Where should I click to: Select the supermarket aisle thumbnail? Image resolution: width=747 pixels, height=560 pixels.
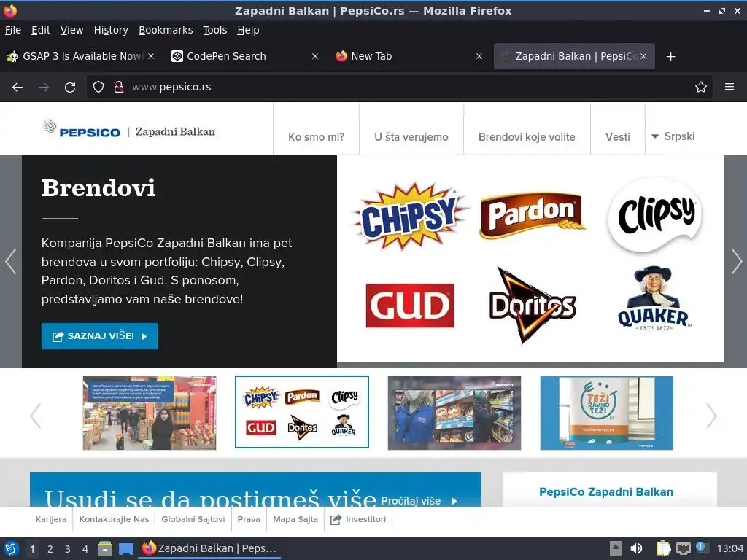point(149,413)
